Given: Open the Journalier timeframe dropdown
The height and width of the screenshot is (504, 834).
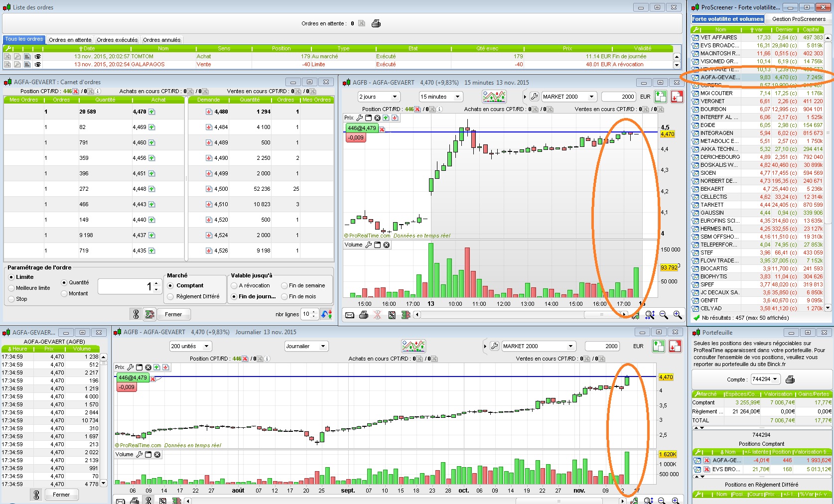Looking at the screenshot, I should pos(306,346).
